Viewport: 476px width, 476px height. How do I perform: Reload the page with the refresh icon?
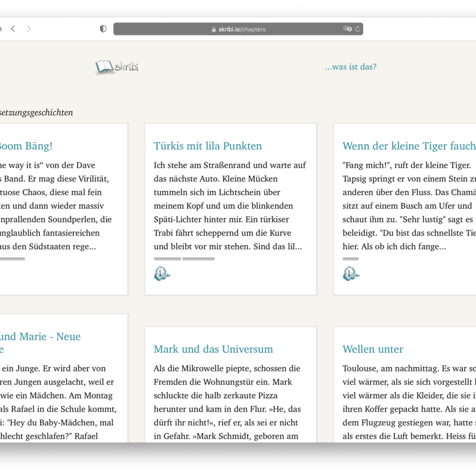[358, 29]
